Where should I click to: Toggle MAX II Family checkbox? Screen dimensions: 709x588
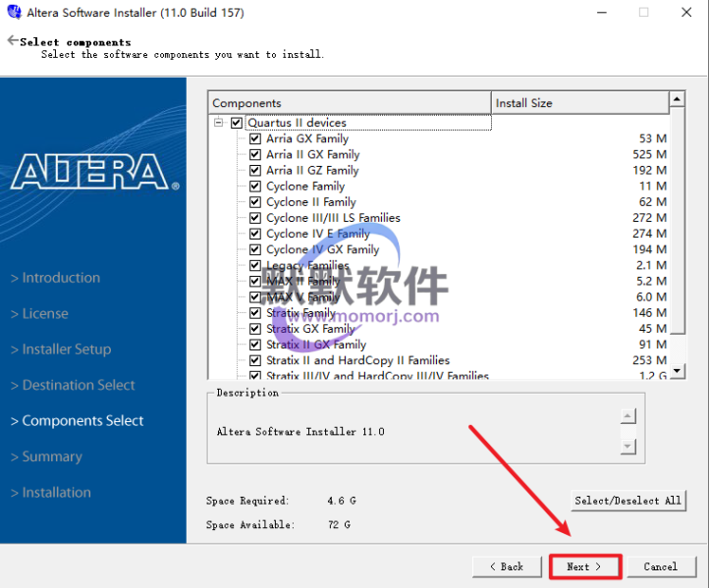(255, 281)
